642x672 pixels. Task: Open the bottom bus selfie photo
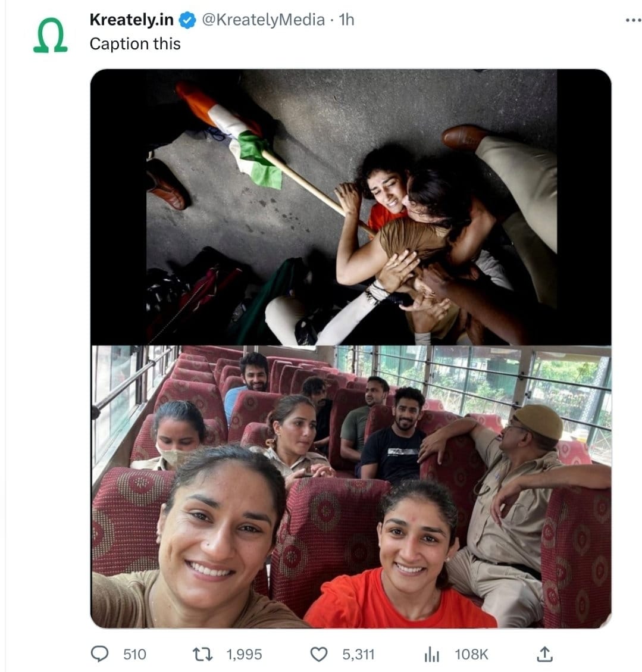pyautogui.click(x=351, y=486)
